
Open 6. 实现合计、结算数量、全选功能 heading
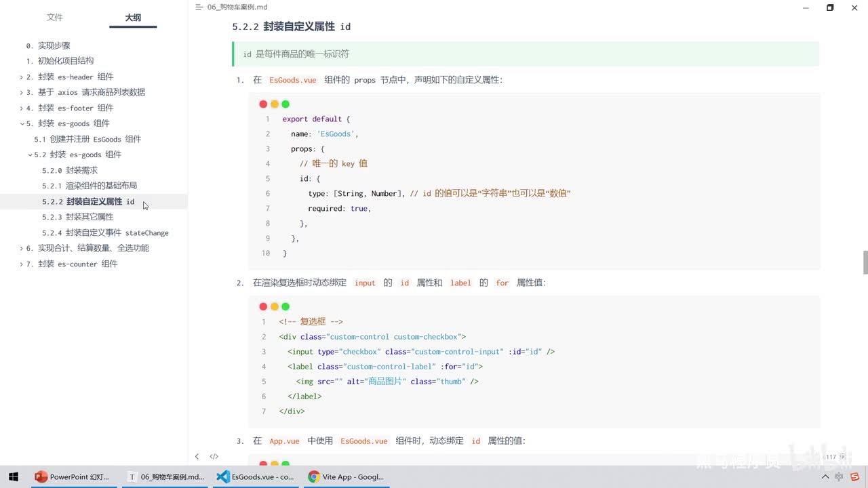pyautogui.click(x=87, y=248)
